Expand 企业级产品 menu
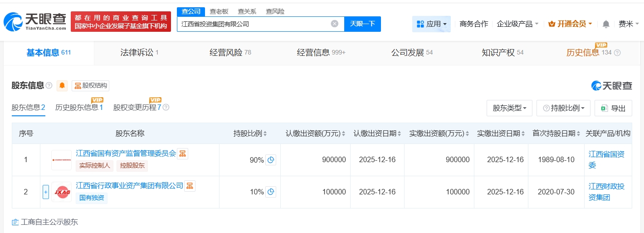Image resolution: width=644 pixels, height=233 pixels. pyautogui.click(x=517, y=24)
